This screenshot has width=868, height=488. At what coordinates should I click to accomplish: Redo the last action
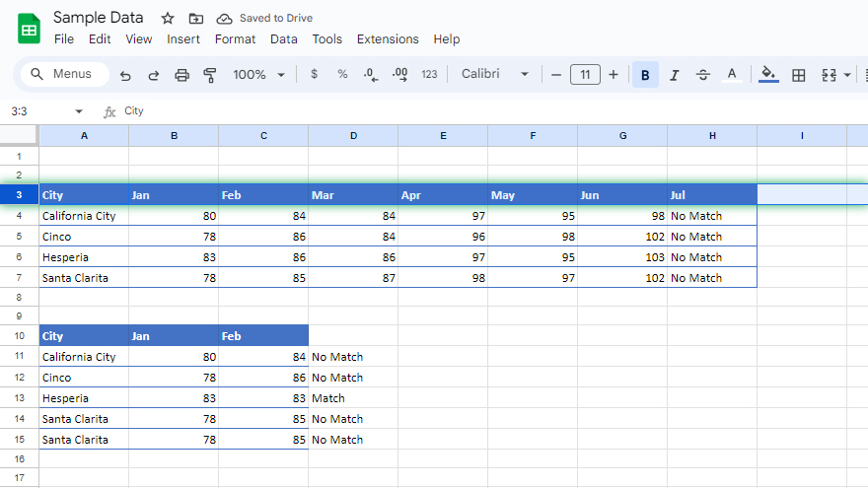coord(153,75)
